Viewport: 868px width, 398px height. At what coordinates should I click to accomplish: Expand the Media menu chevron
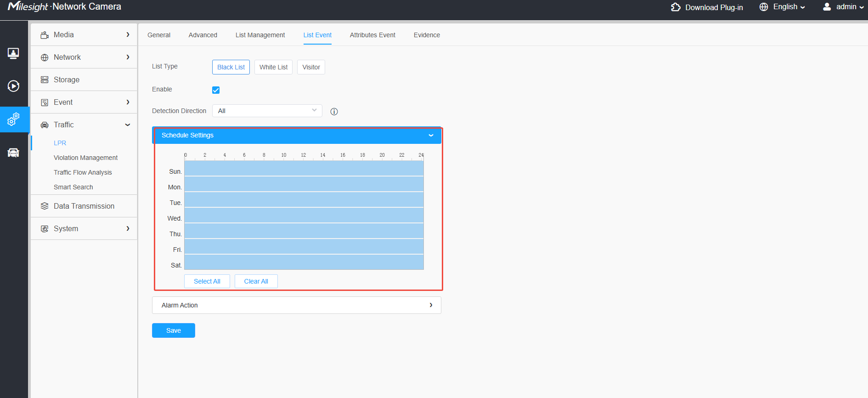[x=128, y=34]
